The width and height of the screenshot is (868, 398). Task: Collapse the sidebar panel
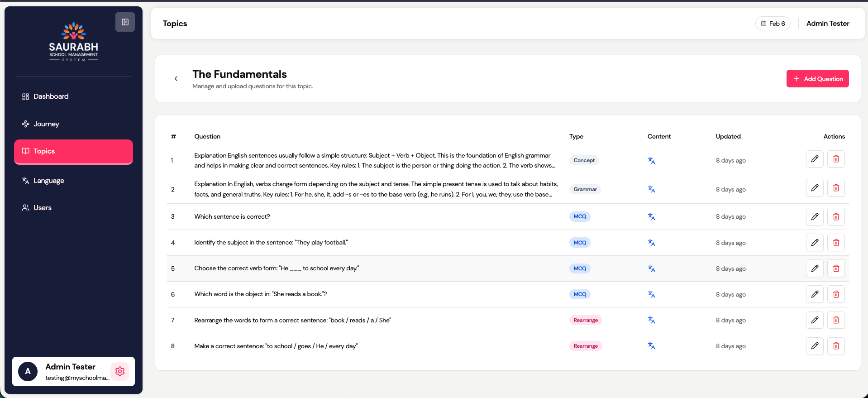click(x=125, y=22)
